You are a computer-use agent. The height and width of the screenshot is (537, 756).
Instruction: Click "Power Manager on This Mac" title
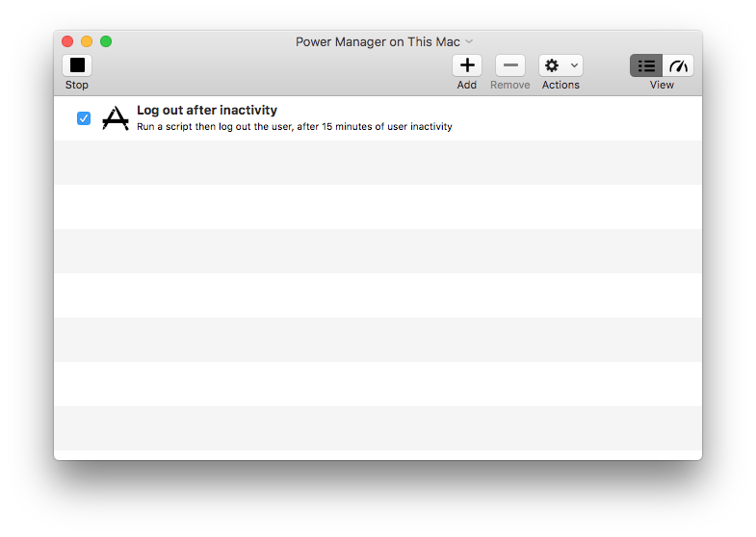click(378, 42)
